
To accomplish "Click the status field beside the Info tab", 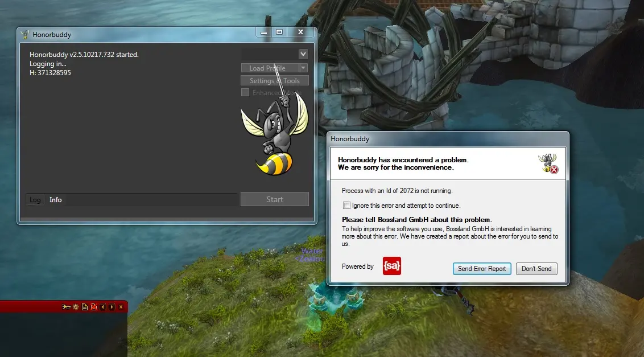I will click(x=152, y=200).
